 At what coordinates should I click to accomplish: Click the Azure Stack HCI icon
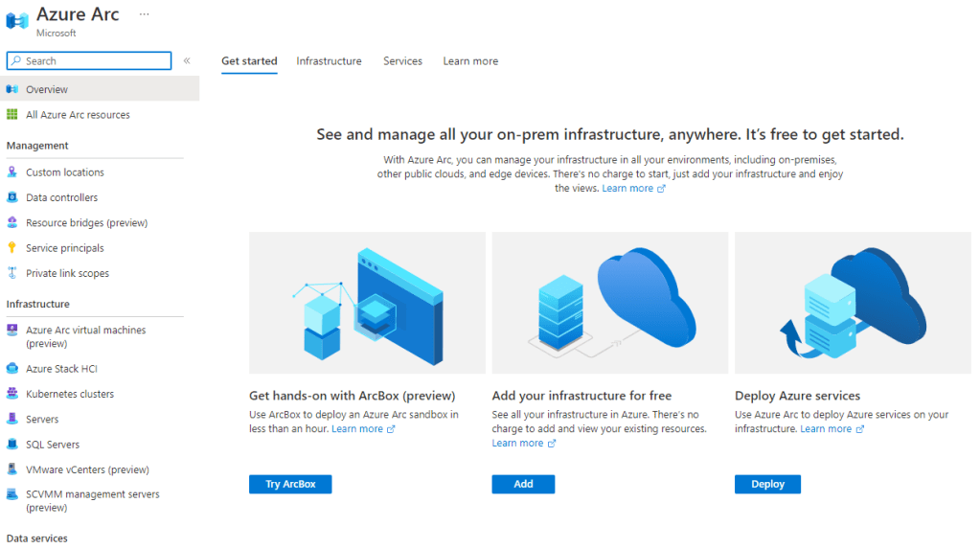click(x=12, y=369)
